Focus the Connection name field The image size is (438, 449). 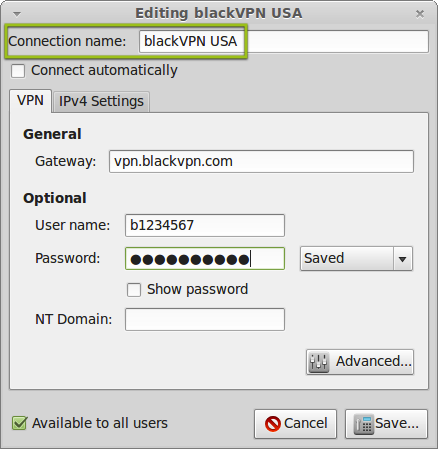tap(284, 41)
